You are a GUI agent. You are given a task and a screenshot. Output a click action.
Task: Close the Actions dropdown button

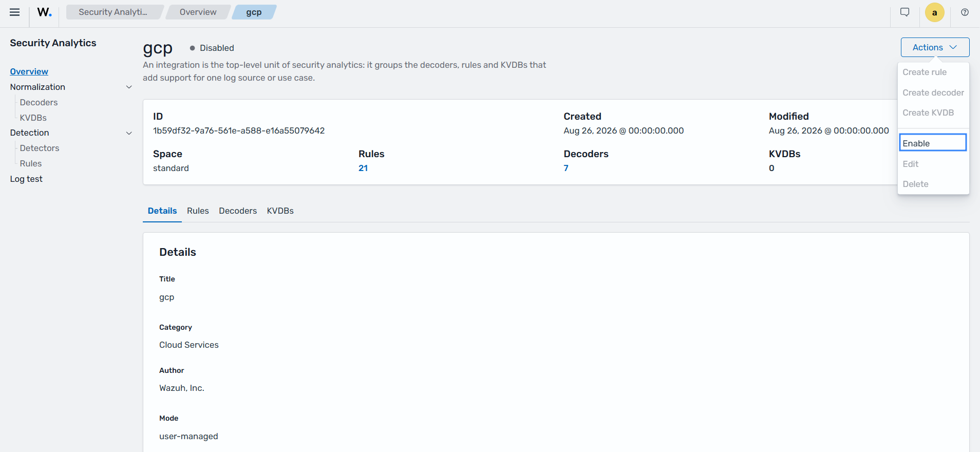(x=935, y=47)
